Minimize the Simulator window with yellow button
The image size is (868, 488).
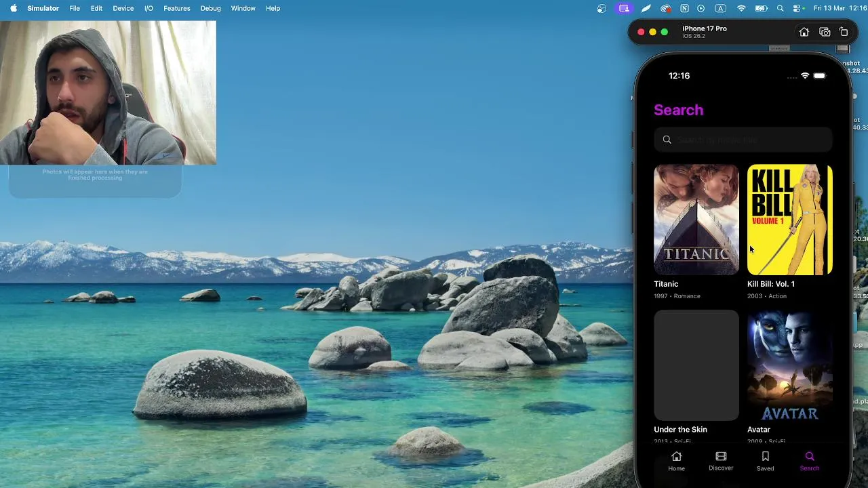[x=652, y=32]
